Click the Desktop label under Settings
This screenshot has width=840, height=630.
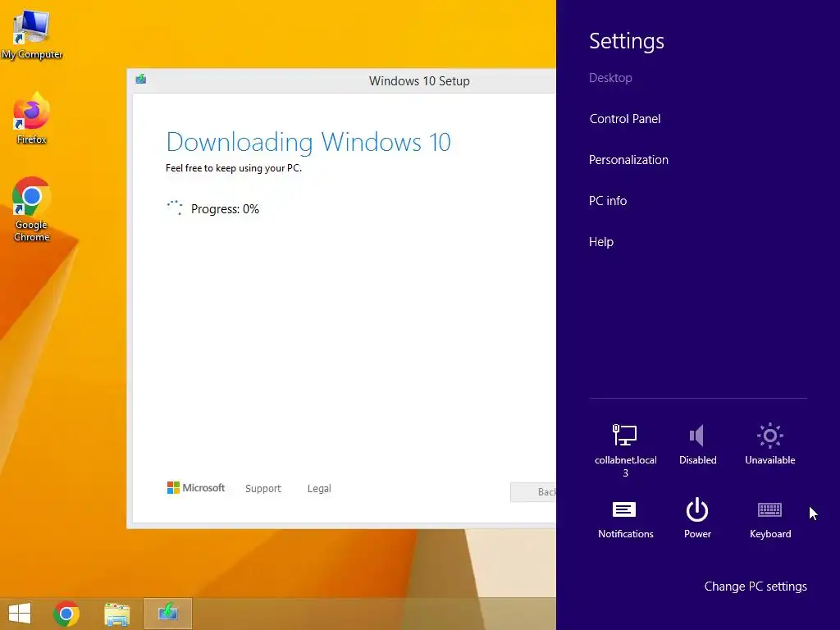[610, 78]
